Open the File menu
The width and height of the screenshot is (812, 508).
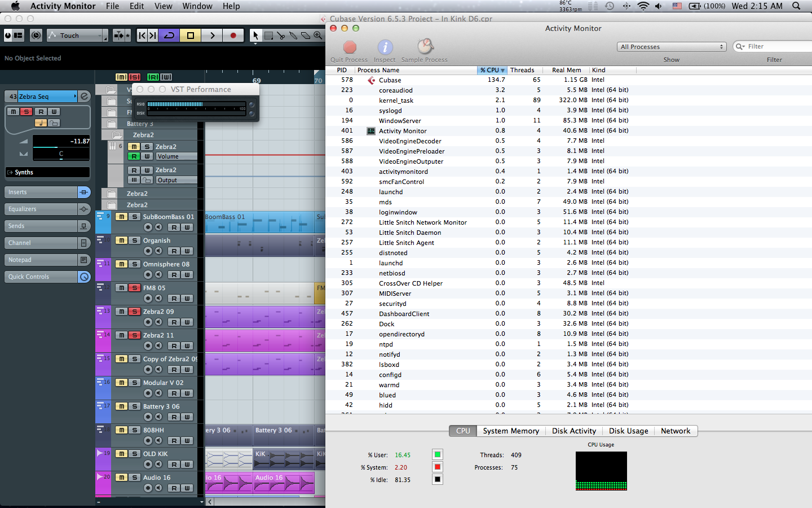coord(112,6)
